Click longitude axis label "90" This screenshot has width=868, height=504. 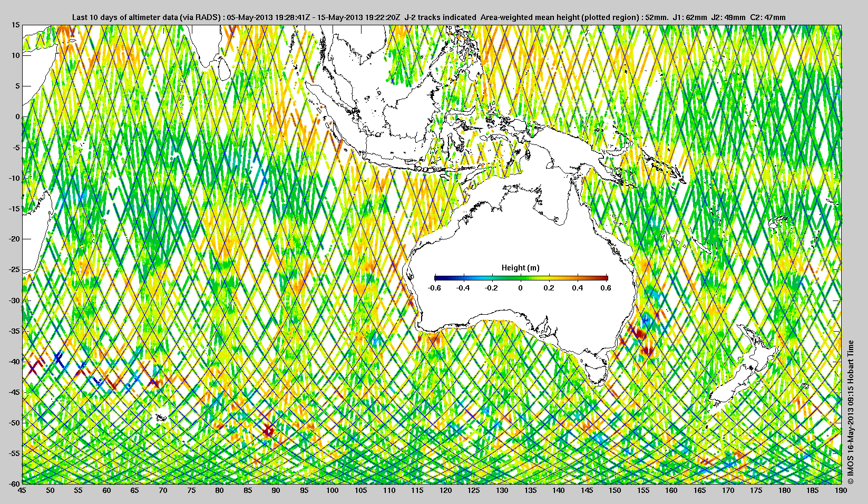point(276,490)
